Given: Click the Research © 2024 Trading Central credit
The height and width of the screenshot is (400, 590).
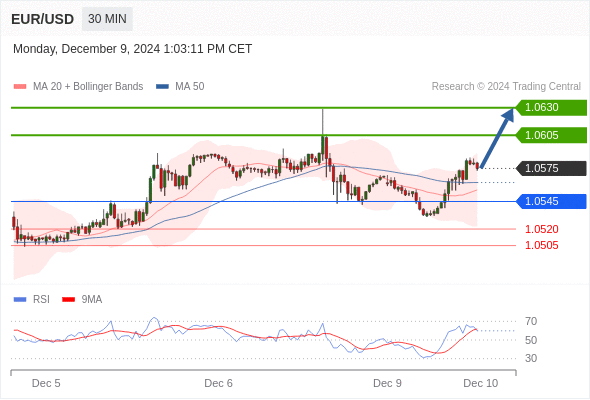Looking at the screenshot, I should [506, 87].
